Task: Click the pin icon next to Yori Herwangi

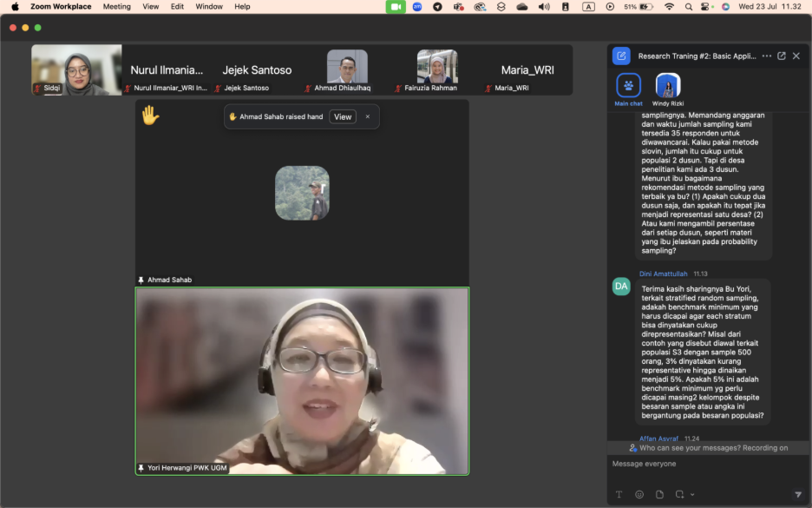Action: (x=141, y=468)
